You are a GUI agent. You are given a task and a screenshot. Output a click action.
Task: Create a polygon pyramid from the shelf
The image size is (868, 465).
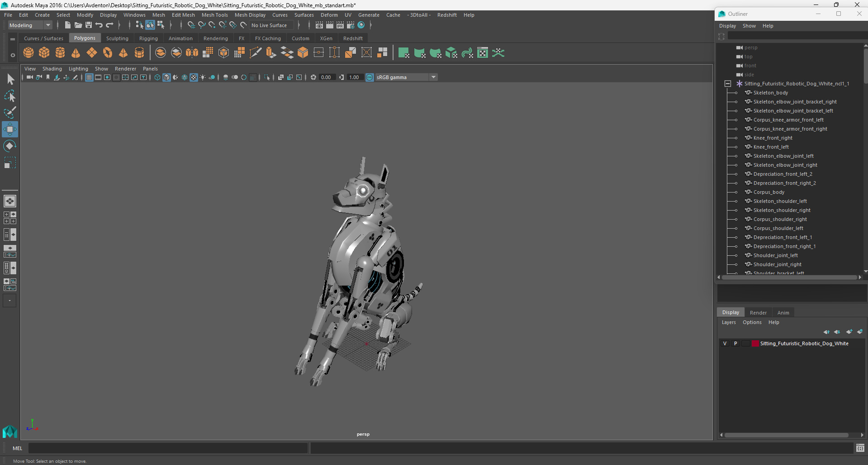[123, 53]
